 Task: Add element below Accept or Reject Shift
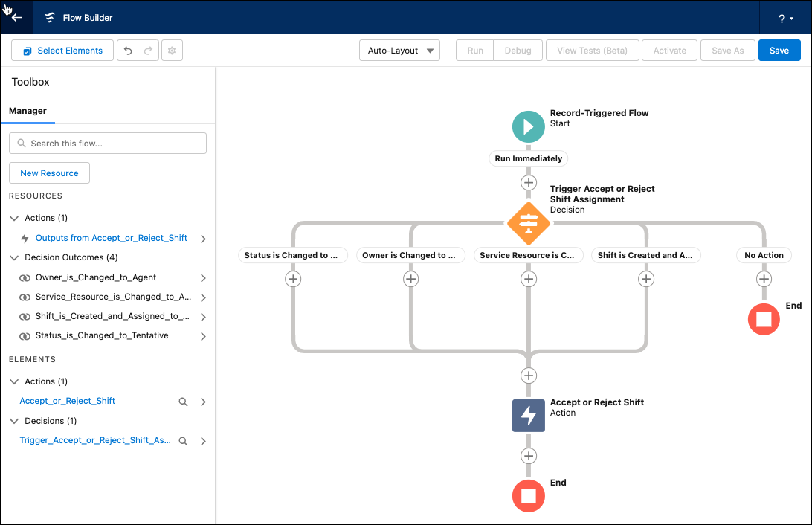[528, 456]
